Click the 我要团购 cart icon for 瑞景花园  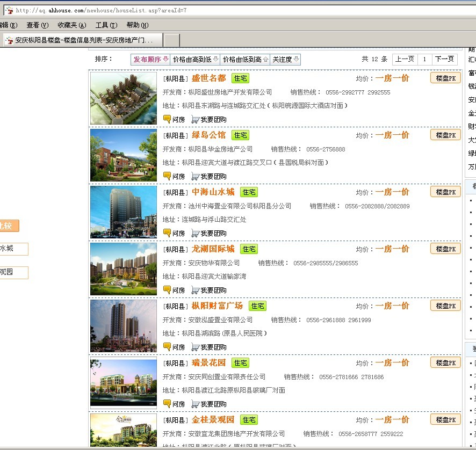(x=195, y=404)
